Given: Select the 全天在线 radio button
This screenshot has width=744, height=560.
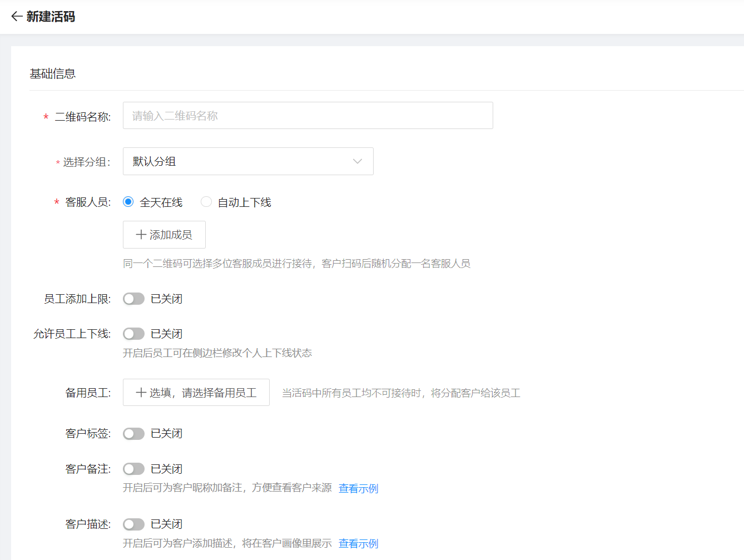Looking at the screenshot, I should 128,202.
